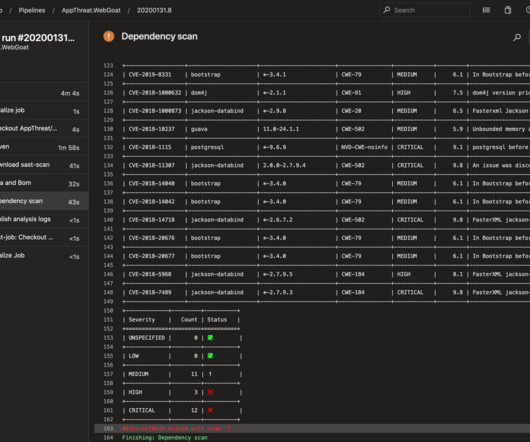530x442 pixels.
Task: Click the job total 4m 4s row
Action: pos(44,93)
